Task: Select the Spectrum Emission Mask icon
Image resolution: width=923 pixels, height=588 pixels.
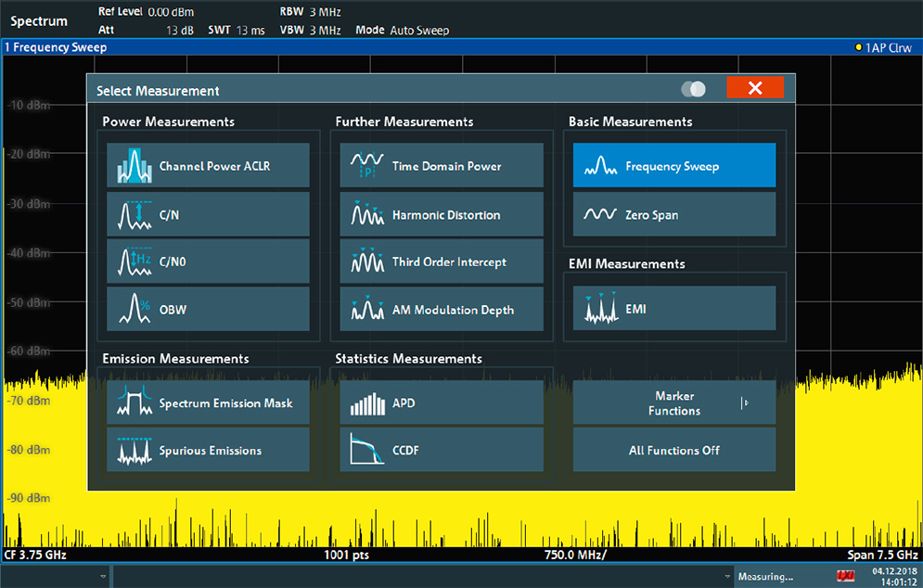Action: (135, 402)
